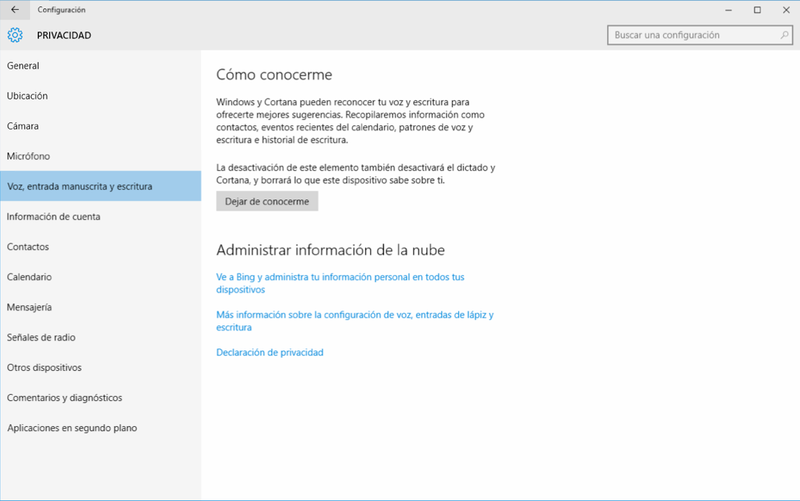This screenshot has width=800, height=501.
Task: Open the Calendario section
Action: 101,277
